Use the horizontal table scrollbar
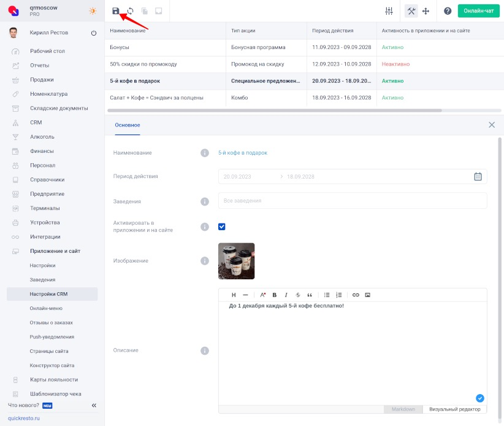 pyautogui.click(x=275, y=110)
